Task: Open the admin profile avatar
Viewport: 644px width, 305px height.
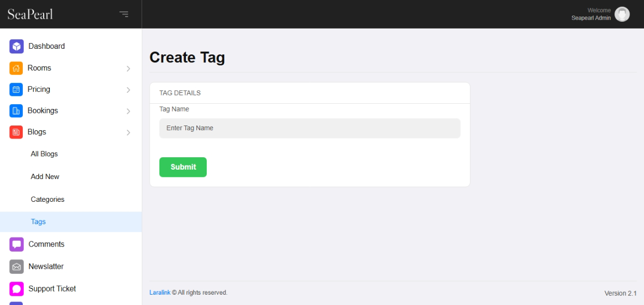Action: pyautogui.click(x=622, y=14)
